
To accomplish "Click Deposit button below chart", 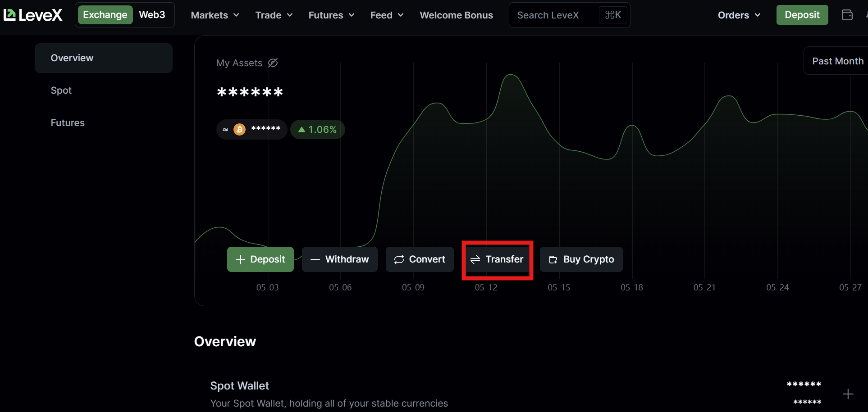I will pyautogui.click(x=260, y=259).
